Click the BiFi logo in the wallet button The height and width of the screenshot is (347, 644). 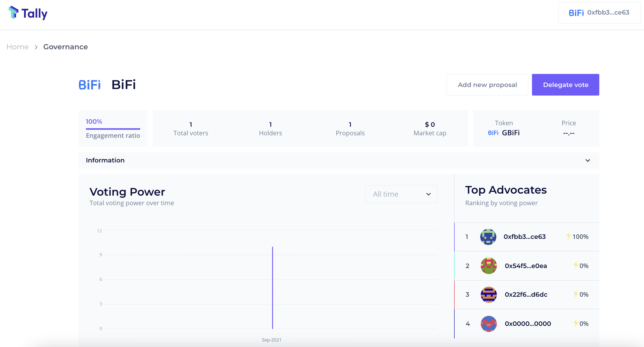coord(576,13)
